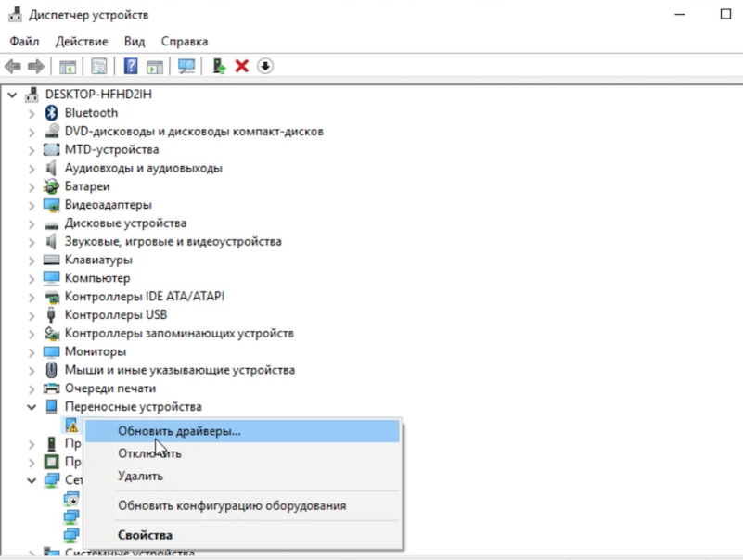Expand the Мониторы category
The width and height of the screenshot is (743, 560).
(x=32, y=352)
